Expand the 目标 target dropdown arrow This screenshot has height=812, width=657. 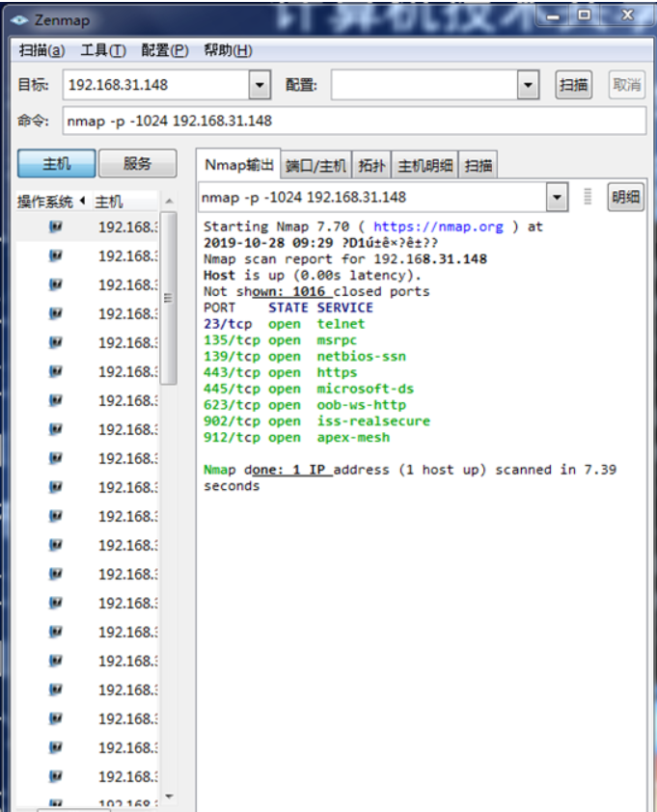pyautogui.click(x=260, y=85)
